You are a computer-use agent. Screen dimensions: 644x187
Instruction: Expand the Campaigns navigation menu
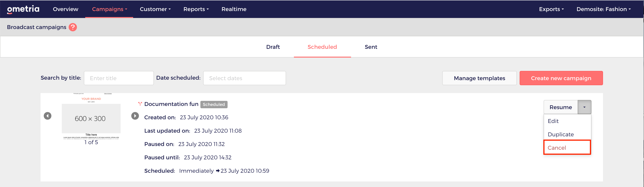[x=109, y=9]
